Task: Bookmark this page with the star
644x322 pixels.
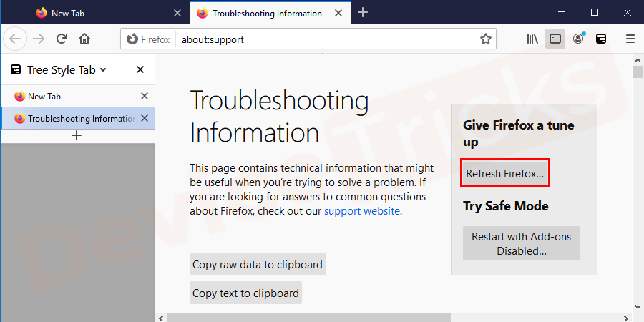Action: [x=485, y=39]
